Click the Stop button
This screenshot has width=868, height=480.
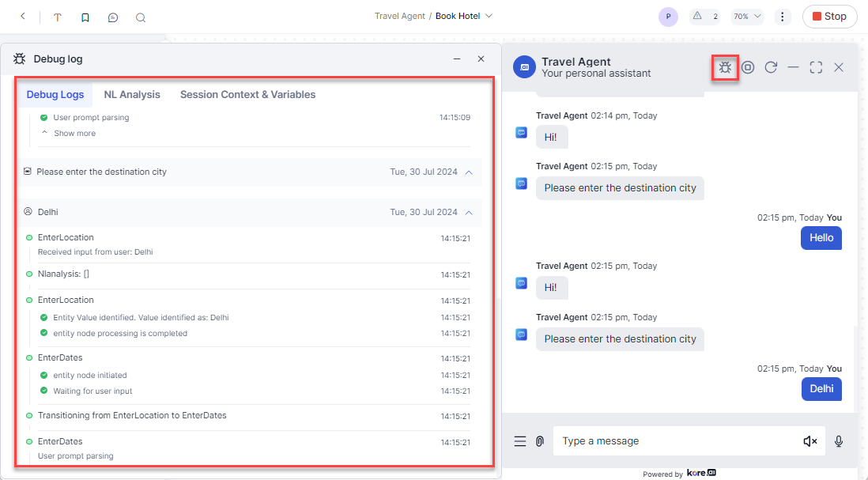pos(829,17)
